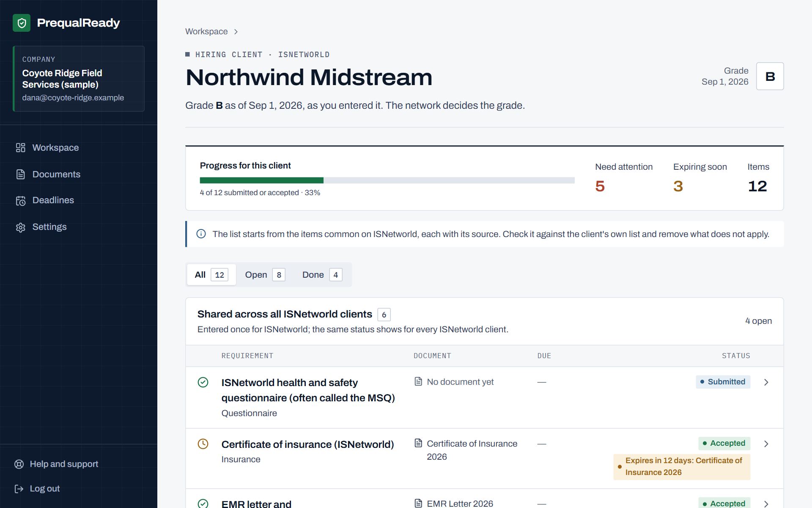Select the Coyote Ridge Field Services company card
812x508 pixels.
79,79
